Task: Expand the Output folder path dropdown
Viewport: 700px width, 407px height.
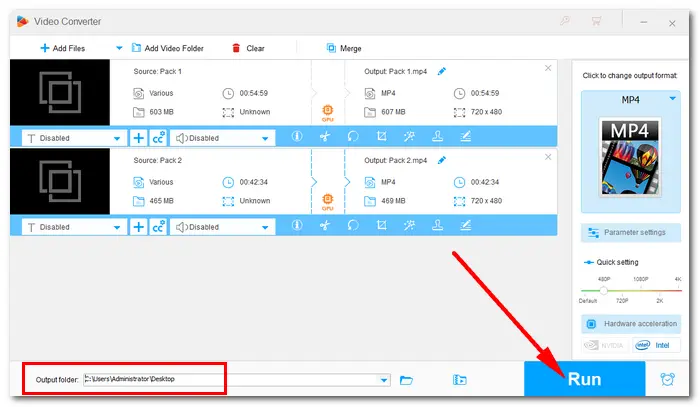Action: point(384,380)
